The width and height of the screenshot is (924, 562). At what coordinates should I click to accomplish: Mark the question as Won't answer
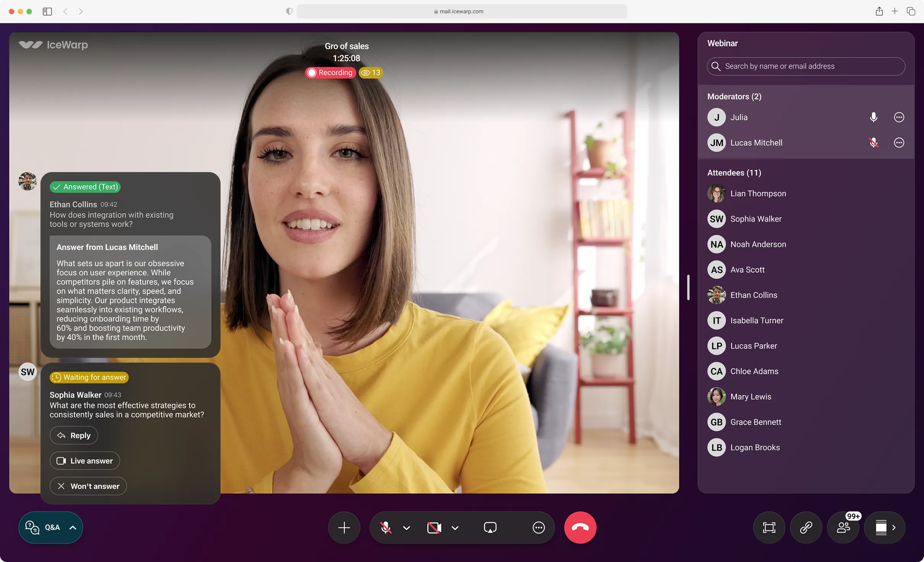pos(88,486)
